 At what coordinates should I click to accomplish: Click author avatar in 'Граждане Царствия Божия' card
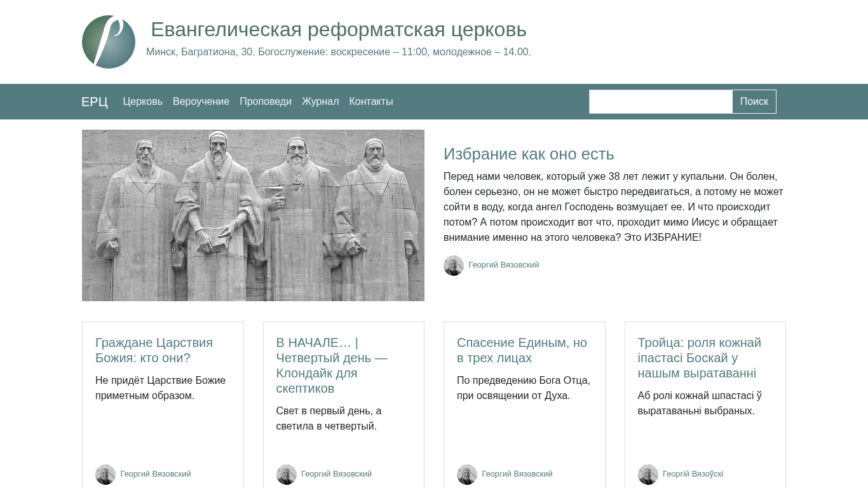coord(105,475)
